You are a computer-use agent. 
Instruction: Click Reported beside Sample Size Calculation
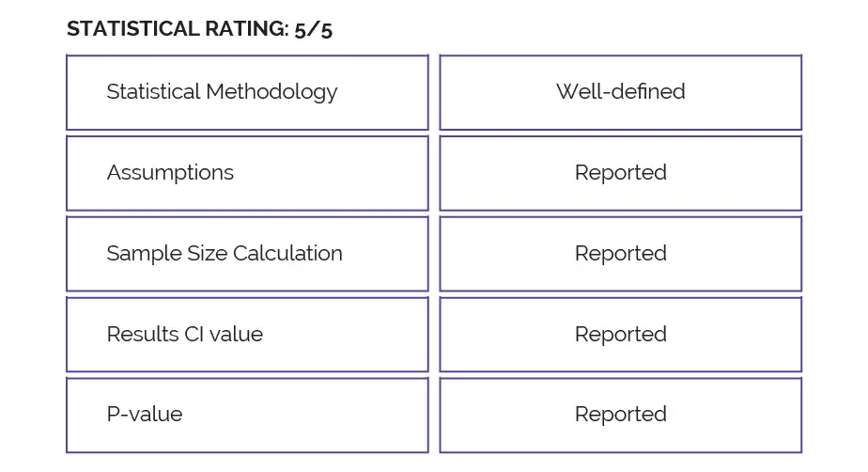620,254
